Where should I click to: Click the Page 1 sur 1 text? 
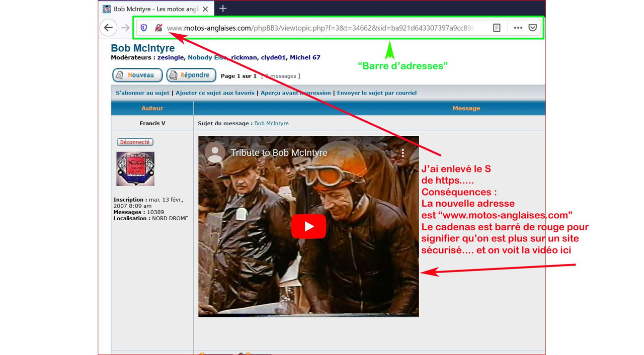coord(238,76)
